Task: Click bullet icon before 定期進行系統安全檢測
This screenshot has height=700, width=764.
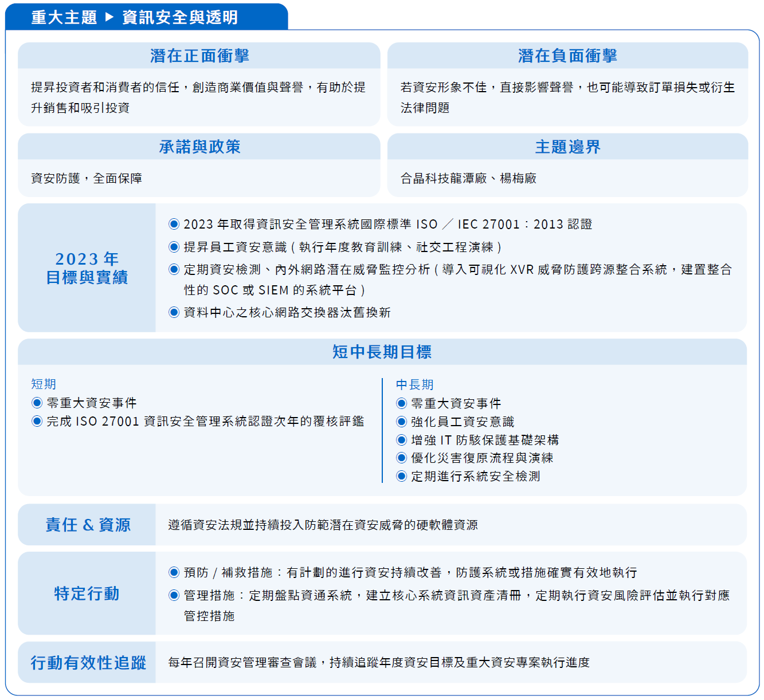Action: [x=402, y=476]
